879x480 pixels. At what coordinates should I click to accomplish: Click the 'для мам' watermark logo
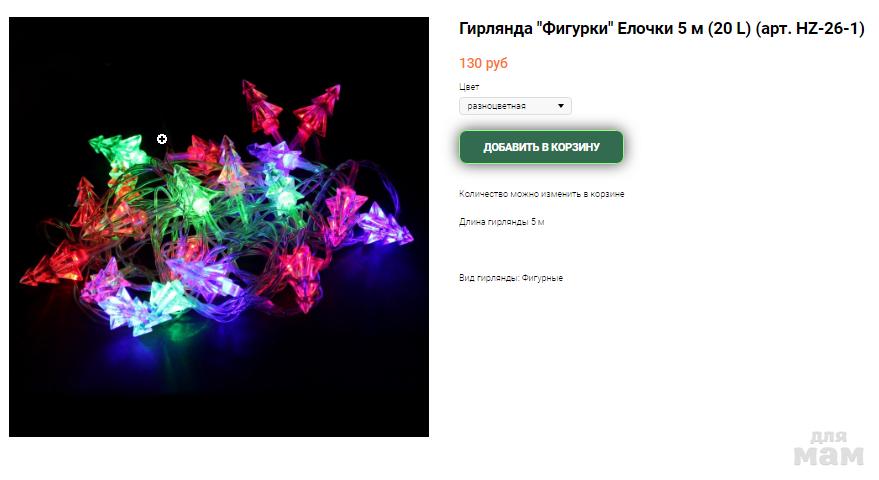click(x=829, y=449)
